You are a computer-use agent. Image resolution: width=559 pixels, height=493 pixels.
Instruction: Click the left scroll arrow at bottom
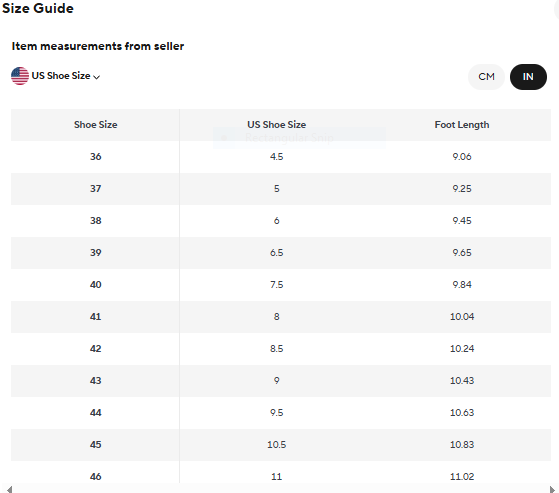tap(9, 489)
